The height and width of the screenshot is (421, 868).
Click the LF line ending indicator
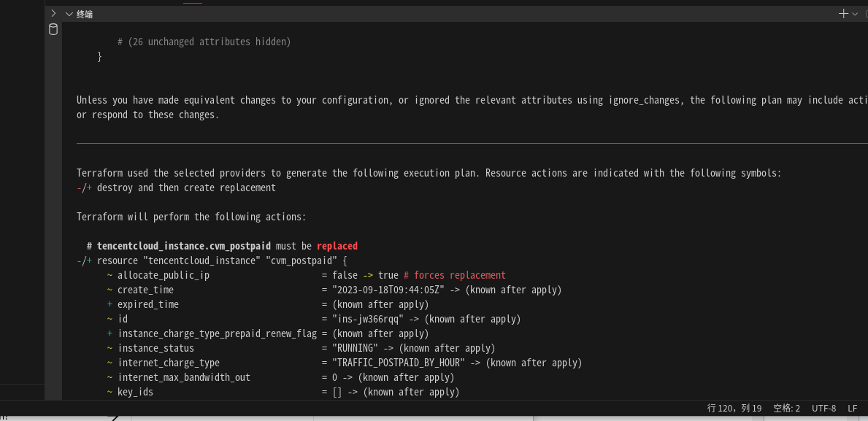[x=852, y=408]
